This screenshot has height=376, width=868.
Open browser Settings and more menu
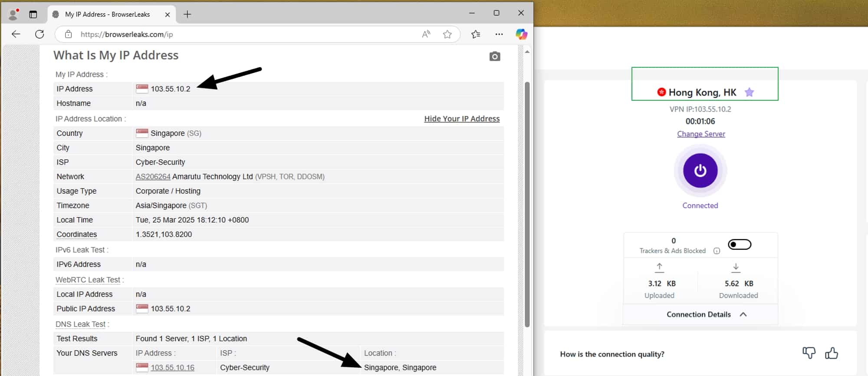tap(499, 34)
